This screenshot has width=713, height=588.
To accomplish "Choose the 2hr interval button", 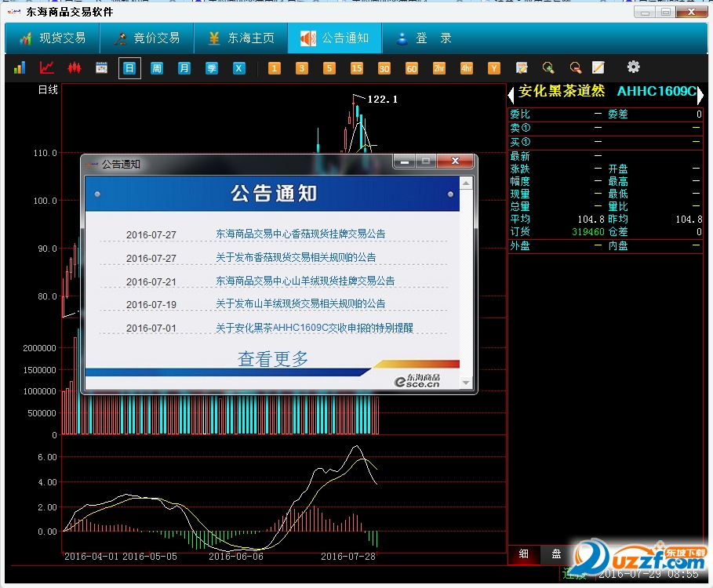I will tap(438, 68).
